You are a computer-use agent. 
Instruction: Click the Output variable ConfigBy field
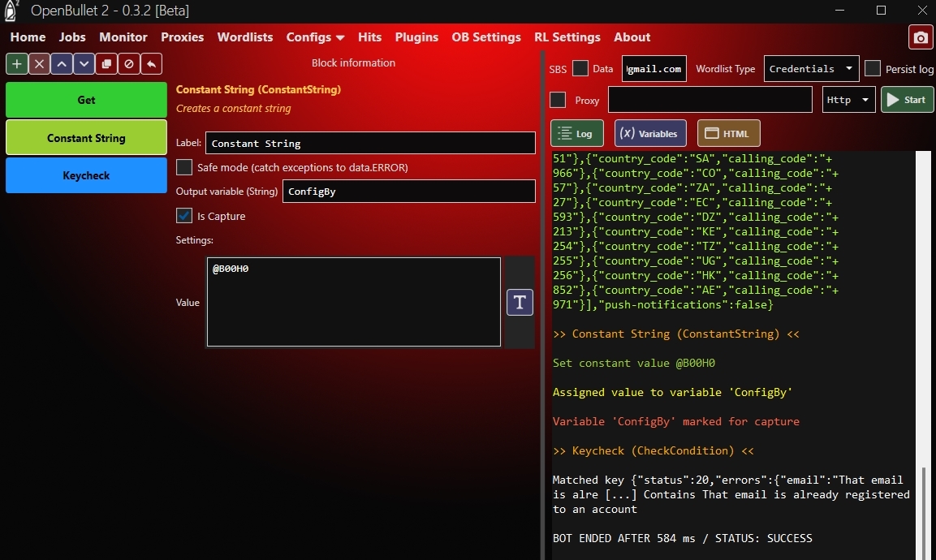tap(408, 192)
